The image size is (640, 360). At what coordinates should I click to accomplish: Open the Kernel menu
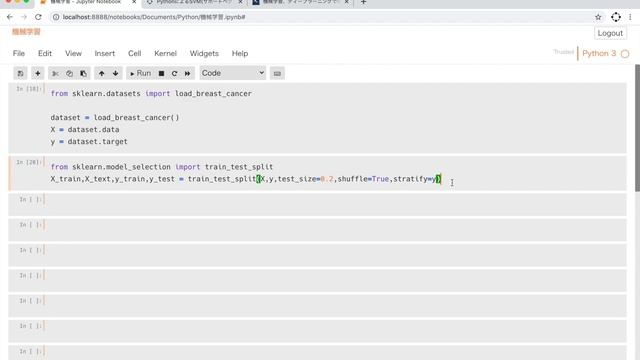tap(165, 53)
